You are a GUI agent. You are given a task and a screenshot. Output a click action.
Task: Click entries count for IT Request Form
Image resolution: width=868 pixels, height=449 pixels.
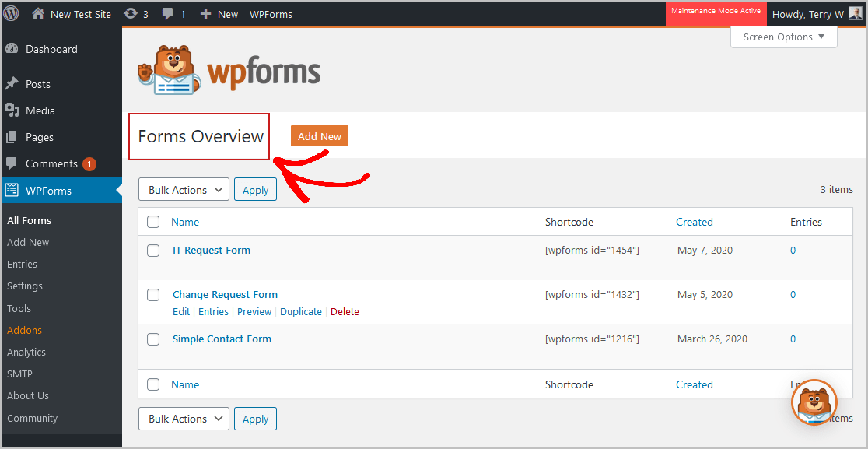tap(793, 251)
